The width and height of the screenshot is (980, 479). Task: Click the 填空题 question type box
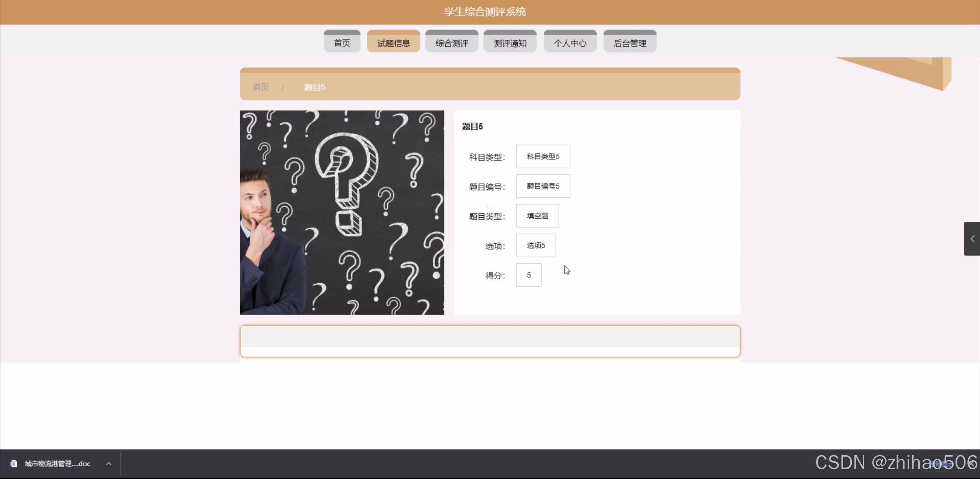537,216
